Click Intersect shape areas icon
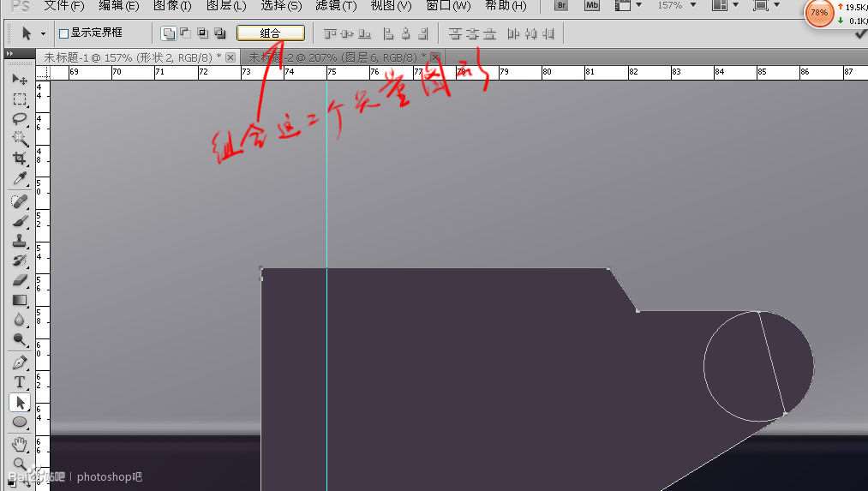 point(202,33)
